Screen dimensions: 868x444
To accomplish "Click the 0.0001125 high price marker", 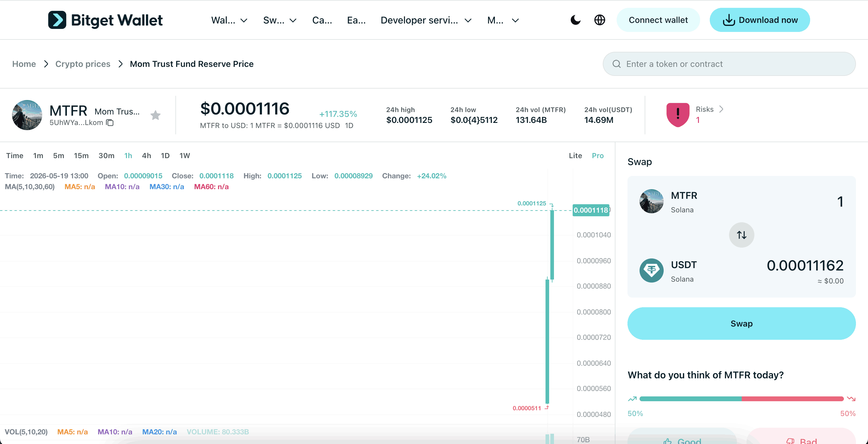I will pyautogui.click(x=531, y=203).
